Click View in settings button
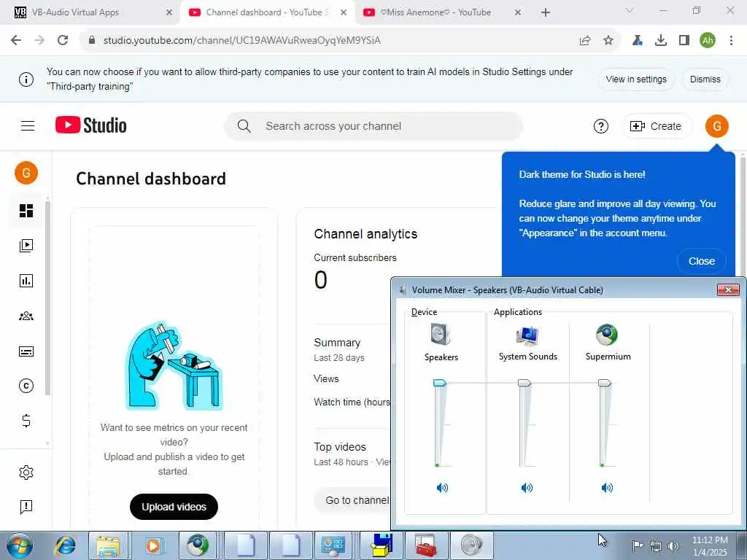Screen dimensions: 747x560 point(636,79)
